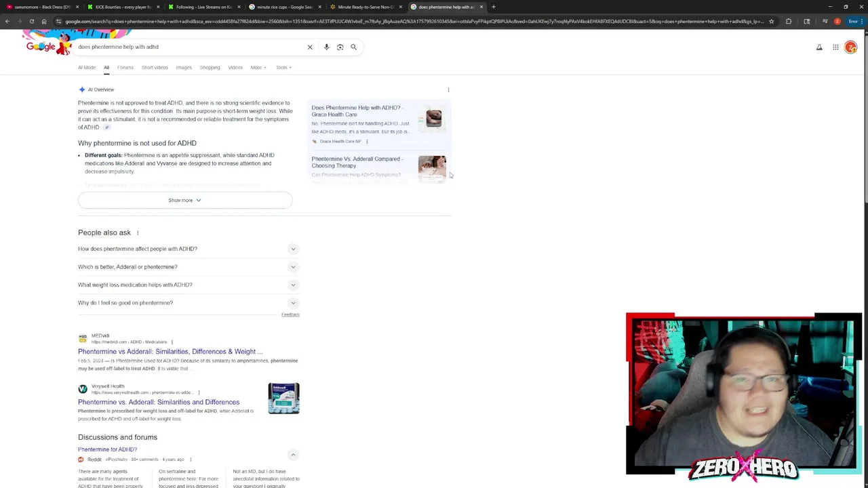Open 'Does Phentermine Help with ADHD?' Grace Health source

point(357,110)
